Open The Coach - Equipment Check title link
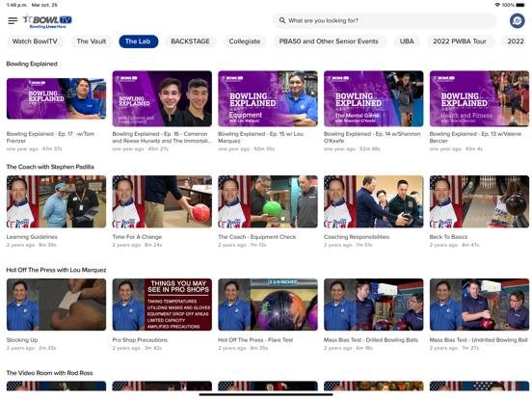This screenshot has height=399, width=532. click(x=257, y=237)
